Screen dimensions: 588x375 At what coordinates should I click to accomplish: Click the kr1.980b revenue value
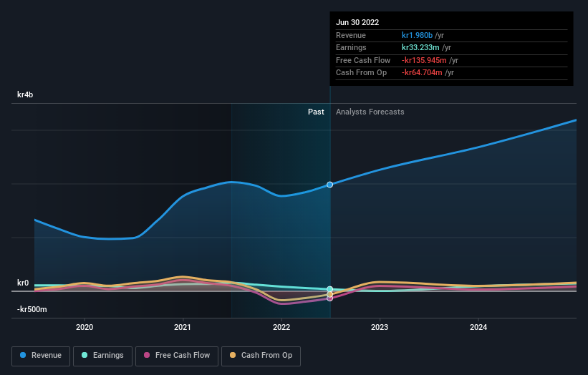pos(417,35)
